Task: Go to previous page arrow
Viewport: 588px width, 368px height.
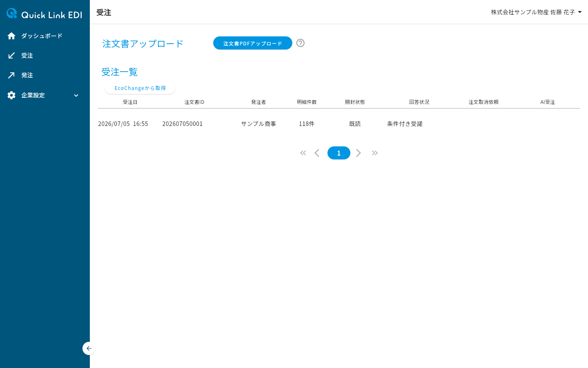Action: click(317, 153)
